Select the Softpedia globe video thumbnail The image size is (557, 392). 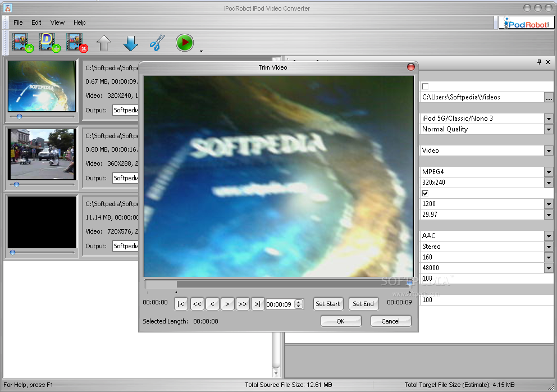coord(42,86)
